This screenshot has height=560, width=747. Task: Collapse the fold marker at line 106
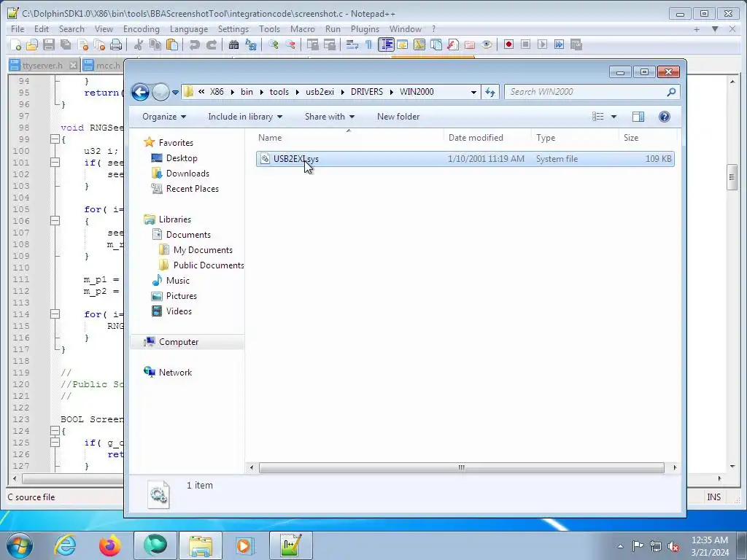(55, 221)
